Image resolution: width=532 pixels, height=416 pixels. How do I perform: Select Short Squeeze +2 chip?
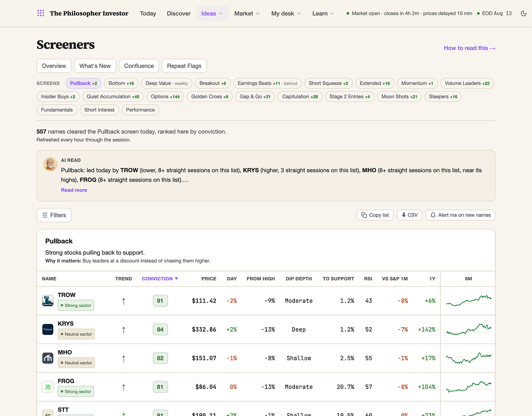pyautogui.click(x=328, y=83)
